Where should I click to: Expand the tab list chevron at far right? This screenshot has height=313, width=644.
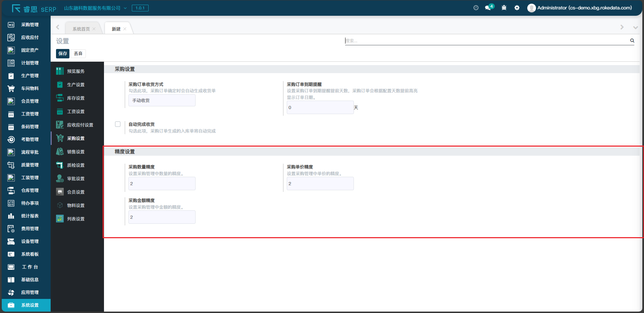[x=635, y=28]
